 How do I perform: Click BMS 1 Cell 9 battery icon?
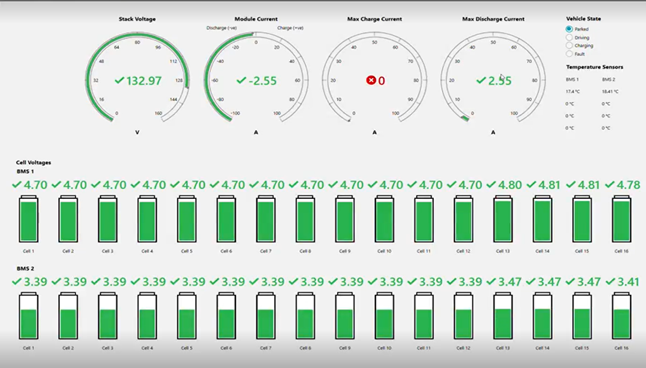coord(345,219)
